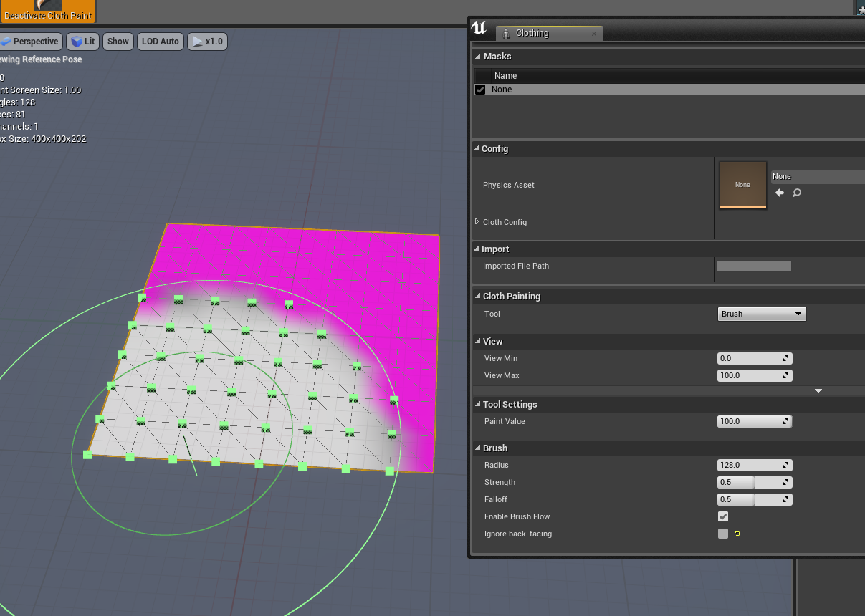The width and height of the screenshot is (865, 616).
Task: Expand the Cloth Config section
Action: 477,222
